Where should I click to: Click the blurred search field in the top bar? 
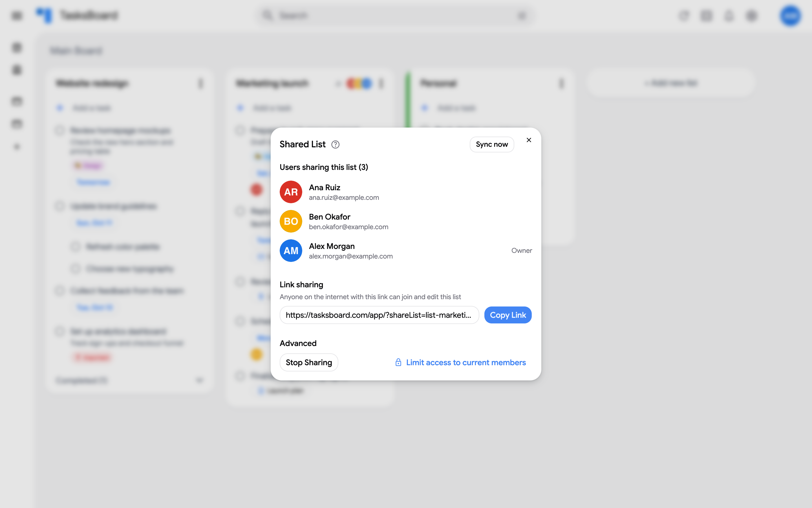(x=395, y=16)
